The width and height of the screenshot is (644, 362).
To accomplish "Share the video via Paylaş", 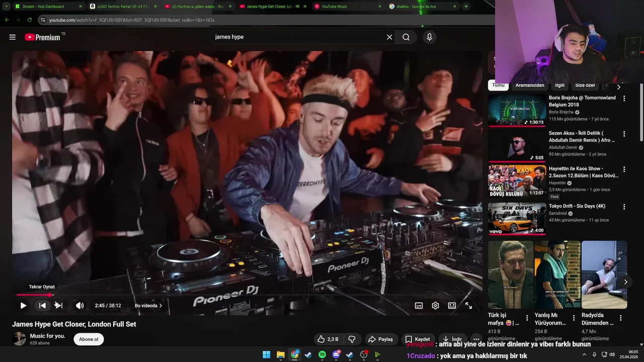I will click(380, 339).
